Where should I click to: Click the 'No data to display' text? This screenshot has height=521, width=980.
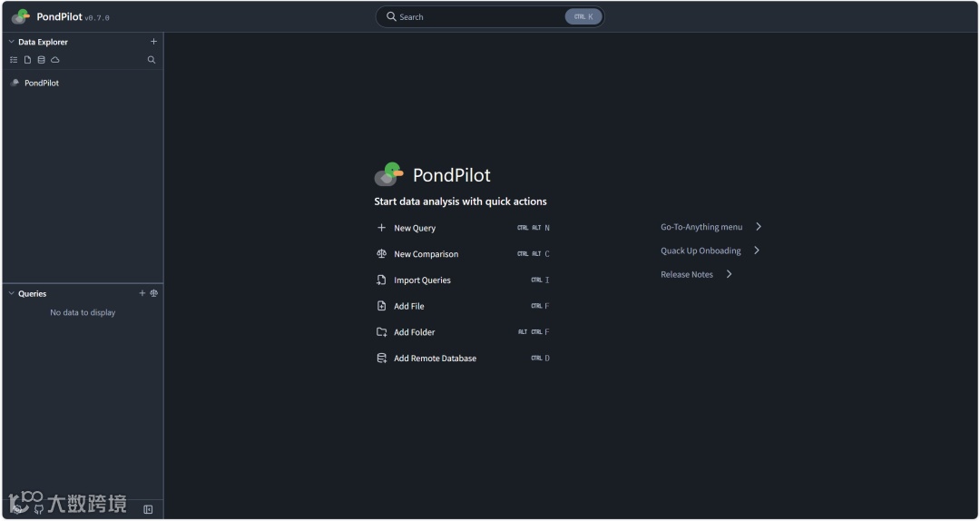coord(83,313)
